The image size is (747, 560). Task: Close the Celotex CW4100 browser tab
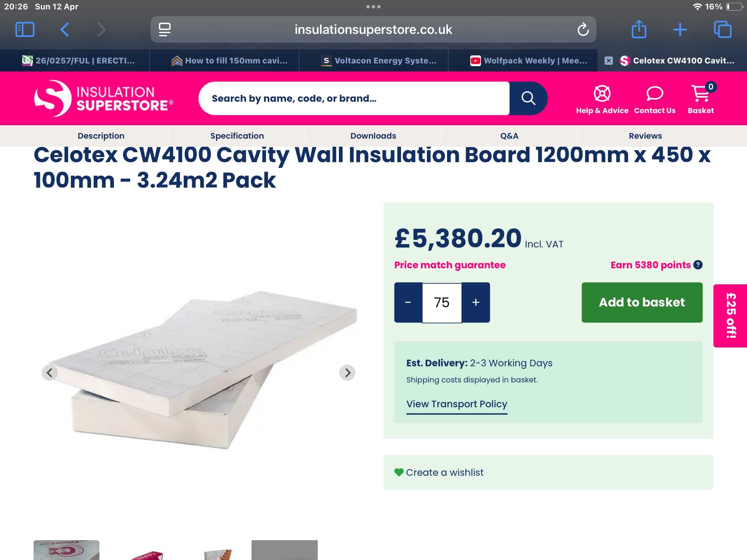(609, 61)
